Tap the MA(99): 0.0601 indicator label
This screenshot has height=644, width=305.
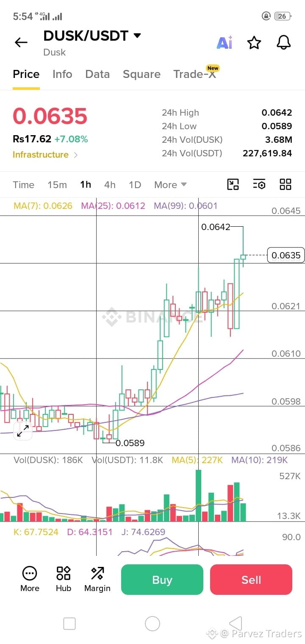tap(186, 206)
